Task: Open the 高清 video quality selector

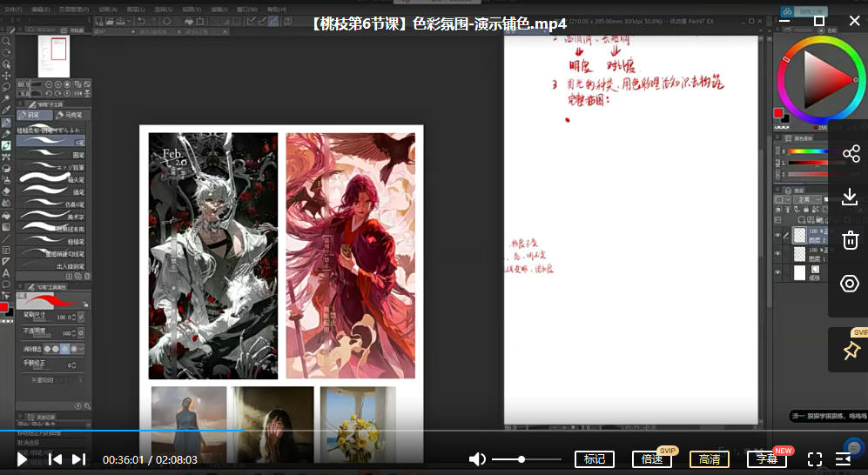Action: pyautogui.click(x=710, y=459)
